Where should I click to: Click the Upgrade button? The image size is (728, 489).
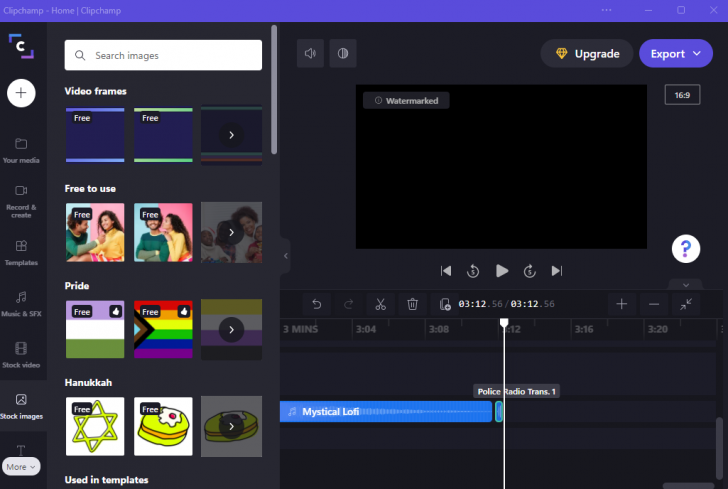[x=586, y=54]
